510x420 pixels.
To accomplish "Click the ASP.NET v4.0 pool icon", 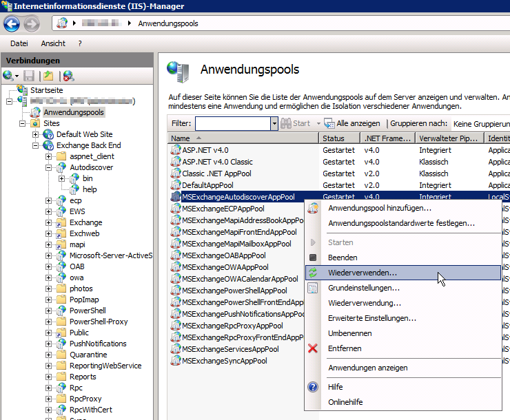I will coord(176,149).
